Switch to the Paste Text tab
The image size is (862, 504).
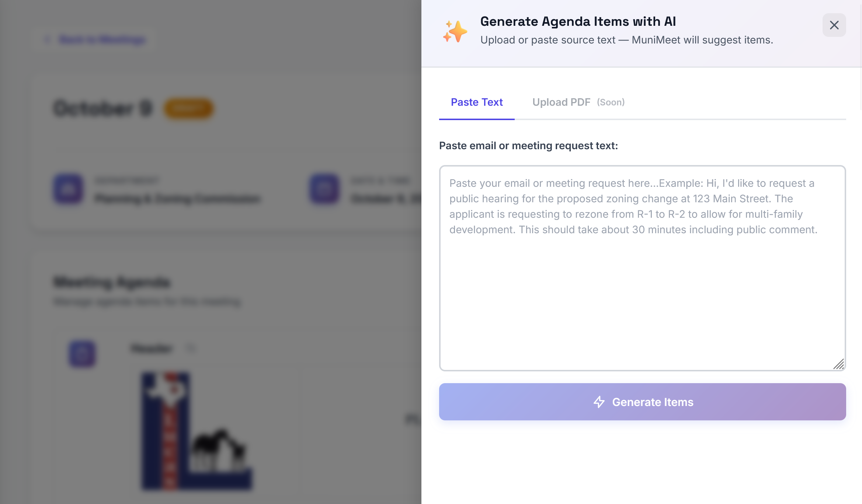[476, 102]
